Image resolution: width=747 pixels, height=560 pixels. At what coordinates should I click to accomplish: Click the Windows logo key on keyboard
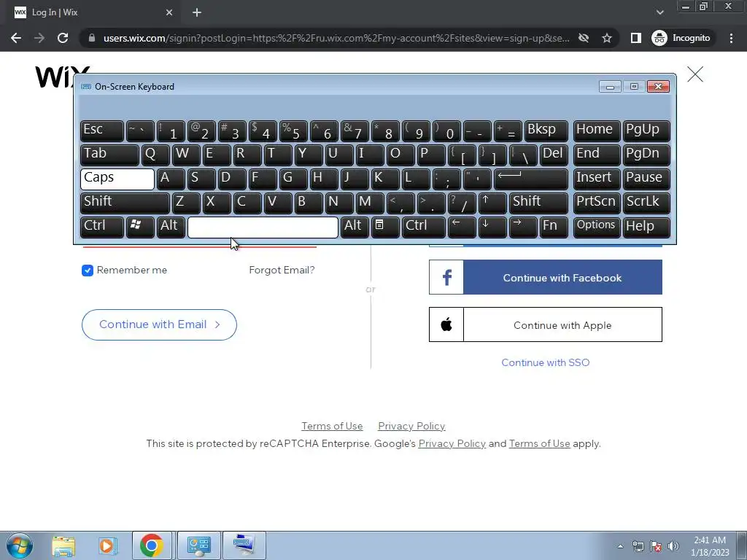coord(139,227)
